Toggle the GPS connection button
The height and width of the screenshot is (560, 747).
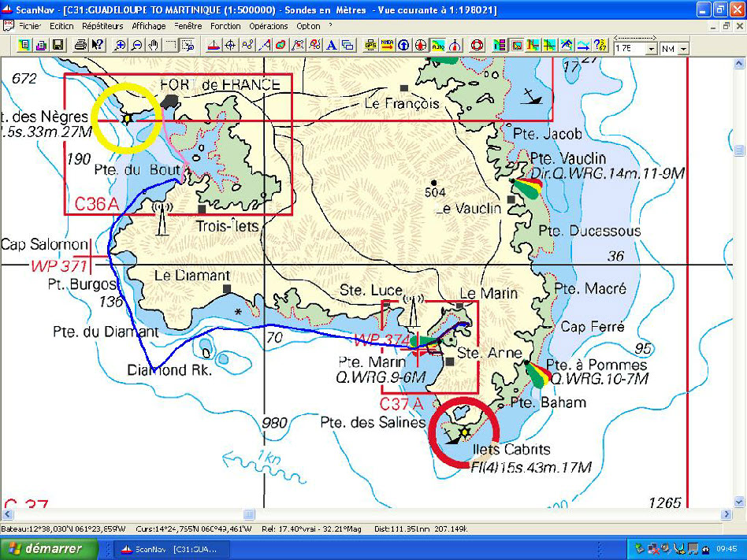point(370,45)
